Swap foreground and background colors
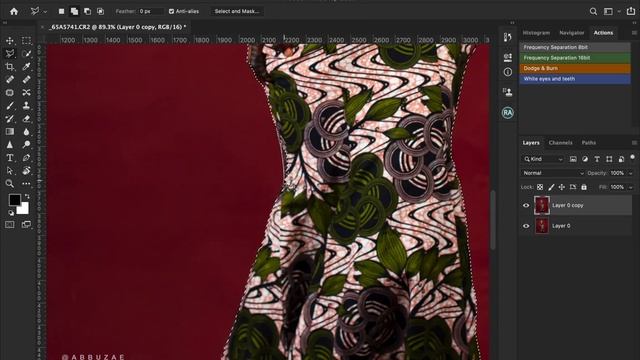 coord(27,196)
